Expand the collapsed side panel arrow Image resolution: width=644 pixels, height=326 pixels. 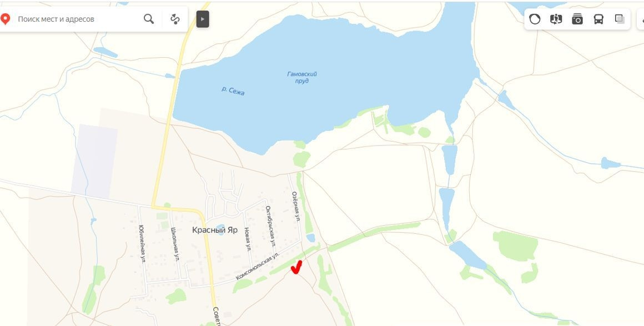(203, 19)
